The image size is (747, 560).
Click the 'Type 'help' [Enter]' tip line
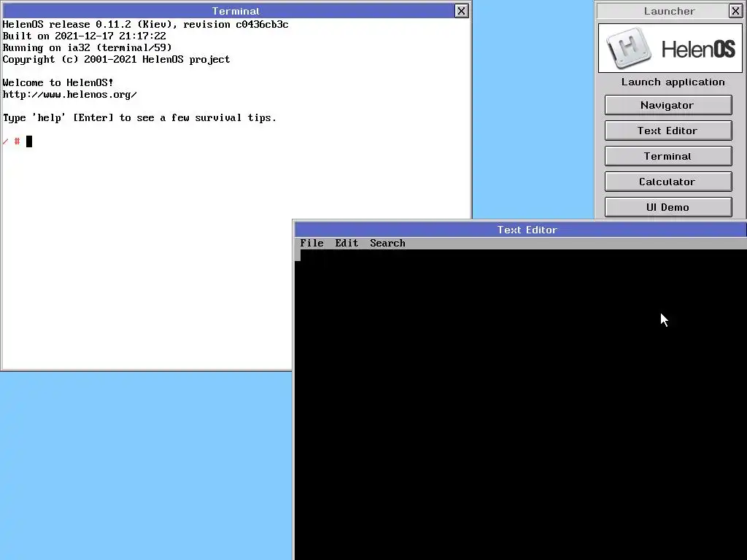pyautogui.click(x=139, y=117)
